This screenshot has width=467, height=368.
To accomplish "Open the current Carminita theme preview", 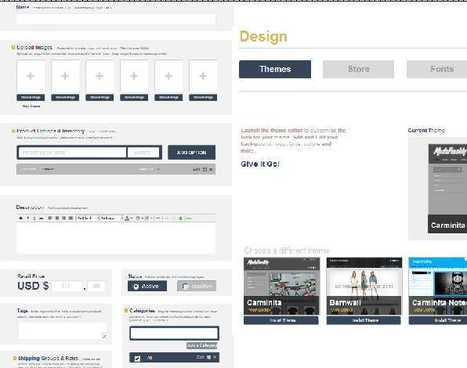I will click(x=448, y=188).
